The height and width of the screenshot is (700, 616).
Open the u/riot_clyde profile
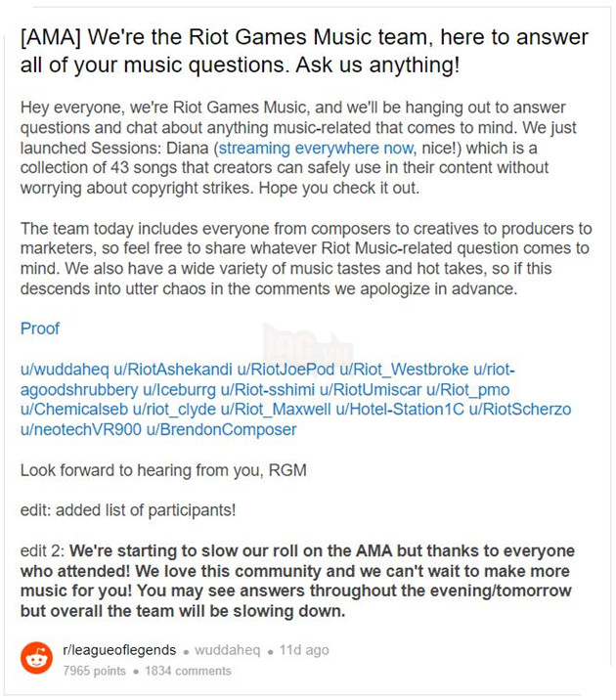[x=174, y=410]
